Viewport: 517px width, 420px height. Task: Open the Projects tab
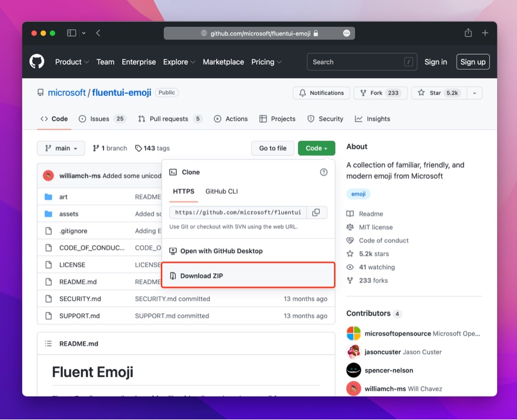277,119
